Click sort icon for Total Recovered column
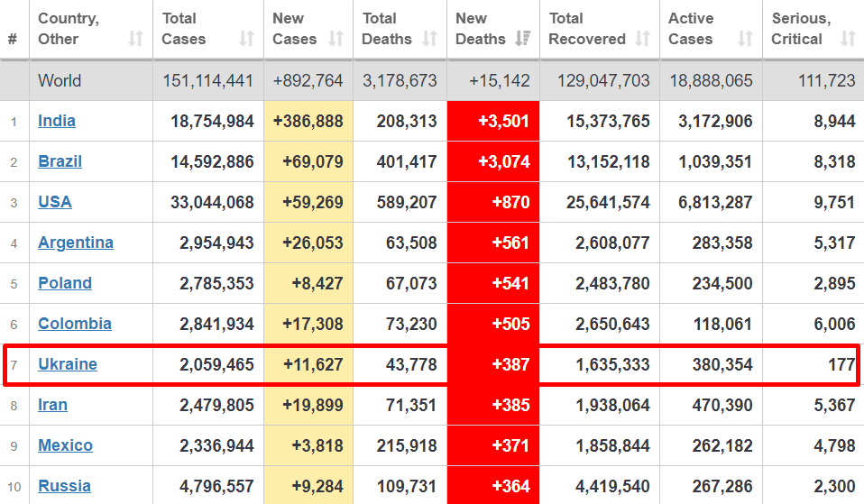The width and height of the screenshot is (864, 504). (642, 39)
